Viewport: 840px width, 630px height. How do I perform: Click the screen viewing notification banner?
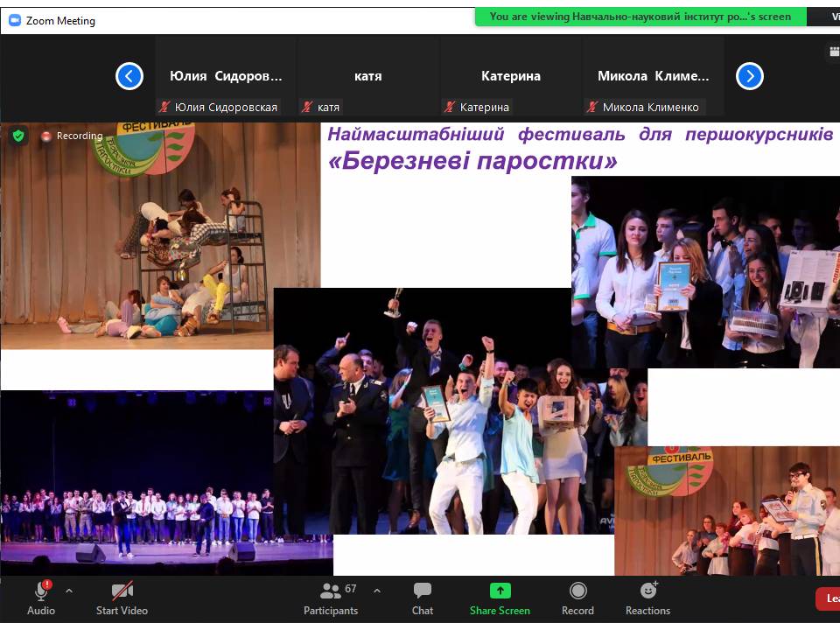pos(640,16)
